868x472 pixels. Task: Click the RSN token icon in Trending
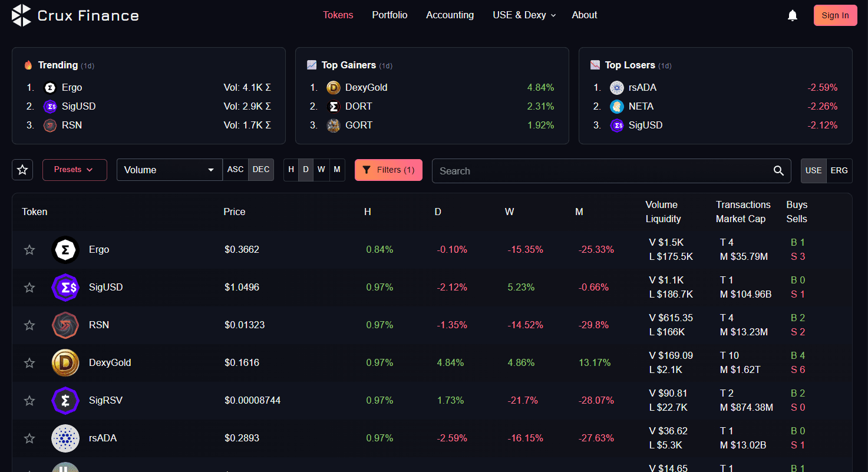click(x=49, y=125)
